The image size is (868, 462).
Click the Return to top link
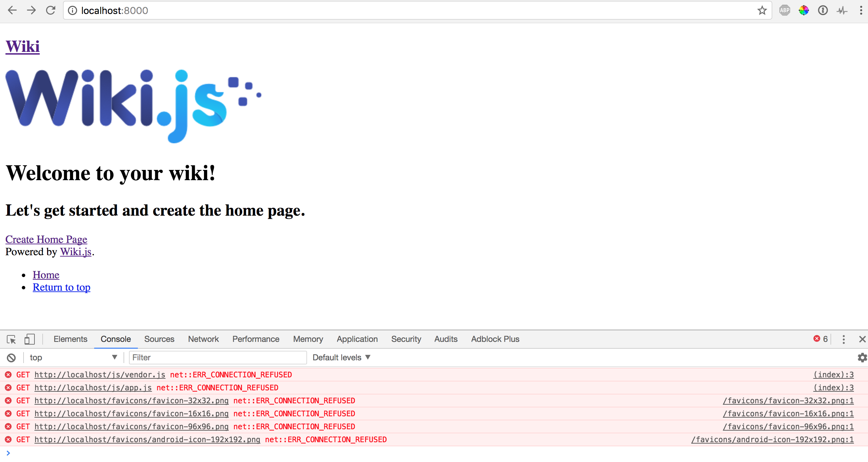[61, 287]
